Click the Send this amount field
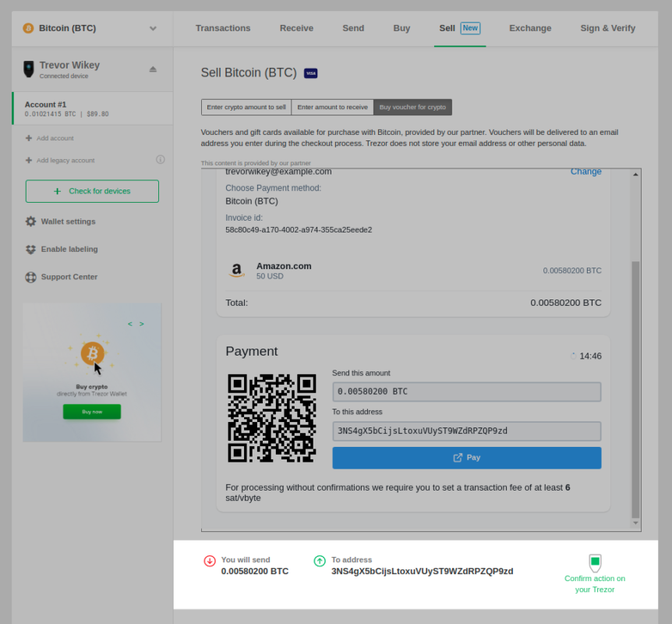This screenshot has width=672, height=624. pos(467,392)
